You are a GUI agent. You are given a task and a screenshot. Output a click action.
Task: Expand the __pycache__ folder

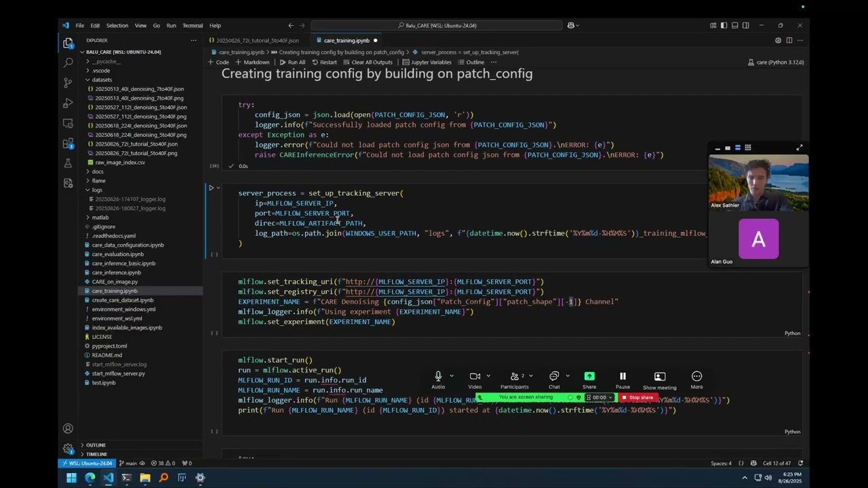(106, 61)
